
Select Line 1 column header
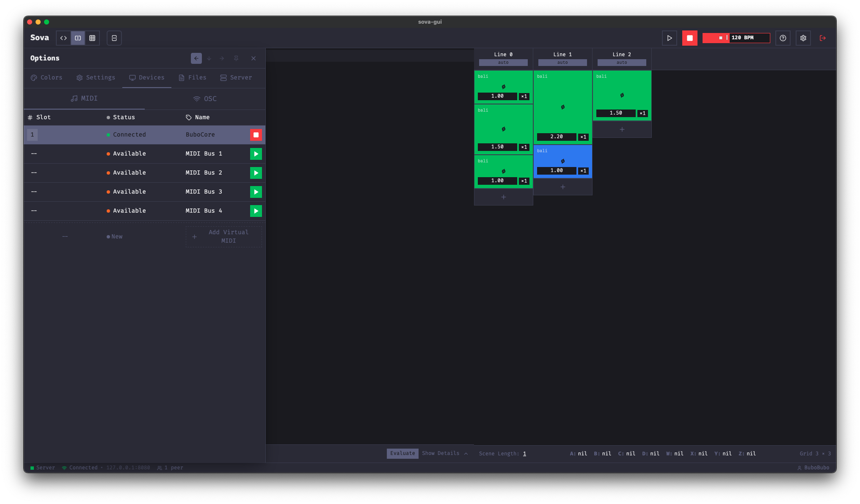click(562, 55)
